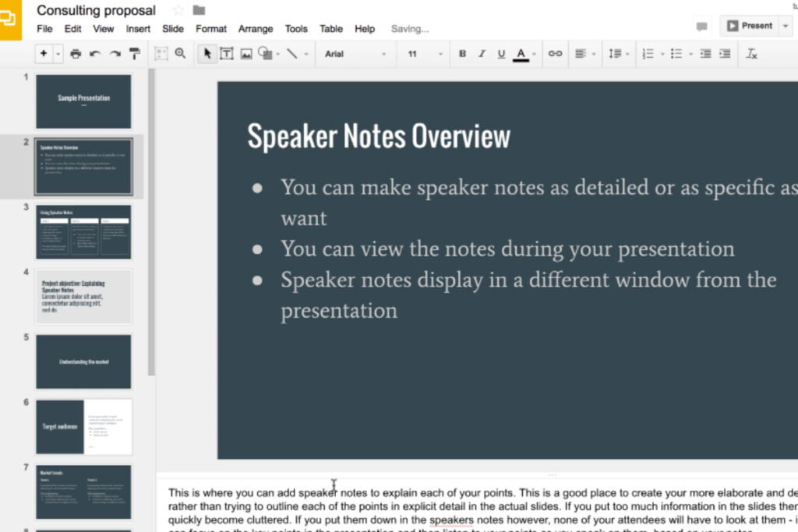The width and height of the screenshot is (798, 532).
Task: Click the new slide plus button
Action: pos(44,54)
